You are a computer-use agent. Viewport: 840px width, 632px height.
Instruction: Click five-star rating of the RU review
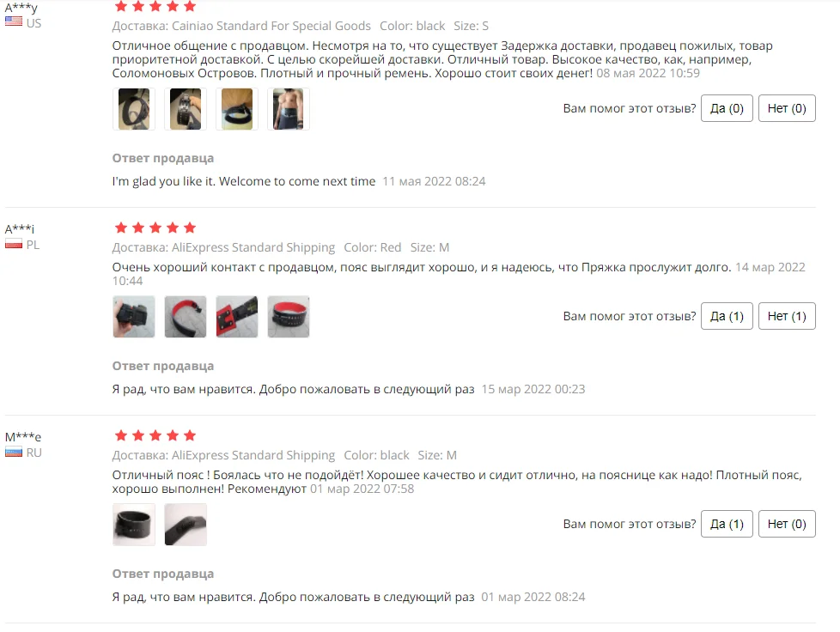point(155,434)
